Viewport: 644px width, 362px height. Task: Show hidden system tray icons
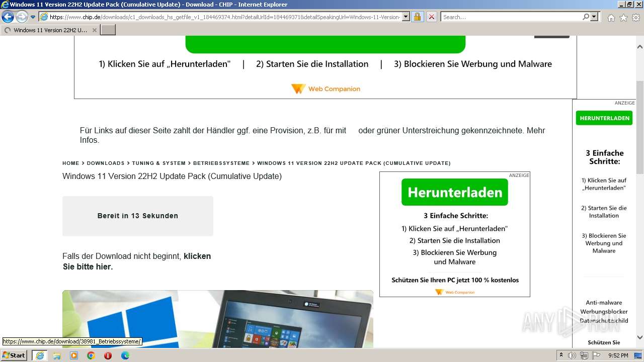point(561,355)
